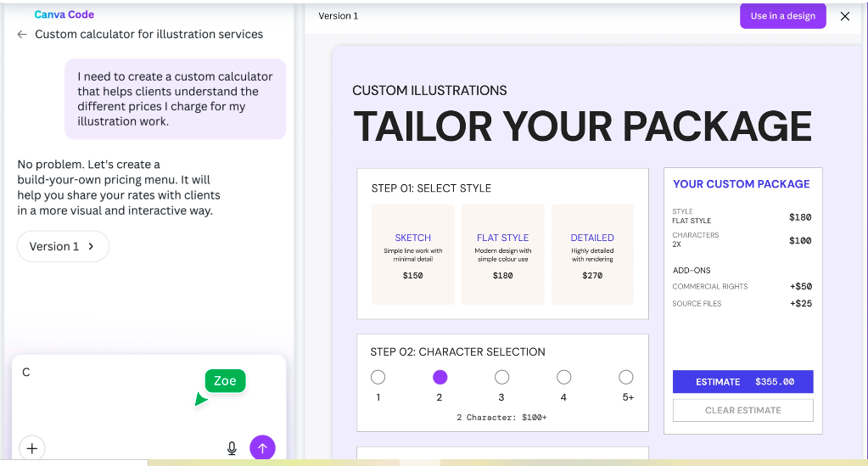Click the 2 Character: $100+ note
Screen dimensions: 868x466
501,418
